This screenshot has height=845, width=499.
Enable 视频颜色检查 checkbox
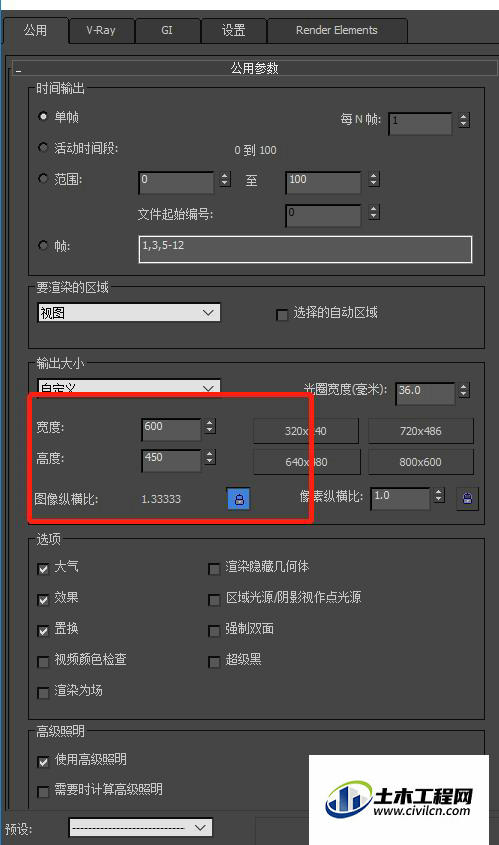(43, 662)
